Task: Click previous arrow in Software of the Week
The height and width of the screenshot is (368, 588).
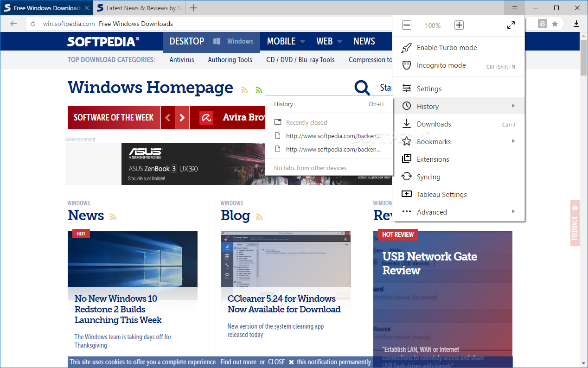Action: 168,118
